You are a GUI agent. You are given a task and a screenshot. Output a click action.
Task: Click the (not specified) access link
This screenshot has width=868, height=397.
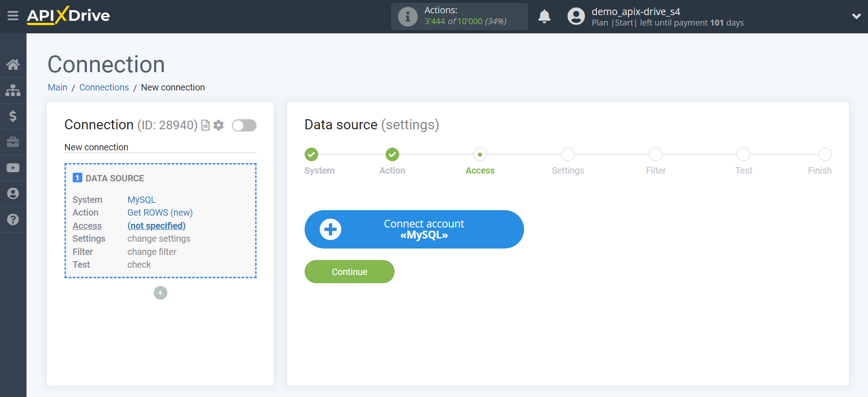(x=156, y=226)
